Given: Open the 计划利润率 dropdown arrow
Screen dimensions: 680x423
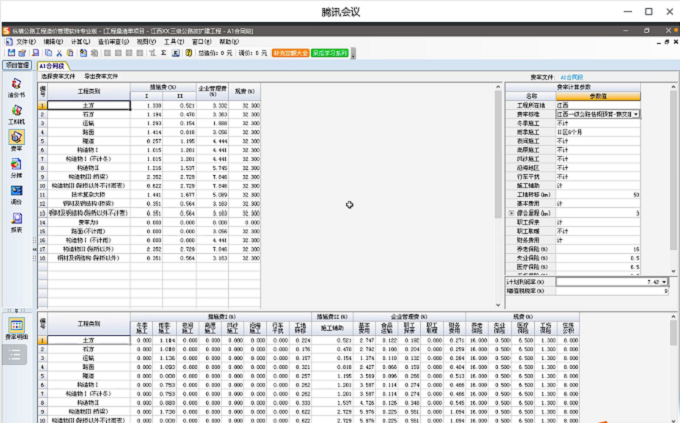Looking at the screenshot, I should click(x=664, y=282).
